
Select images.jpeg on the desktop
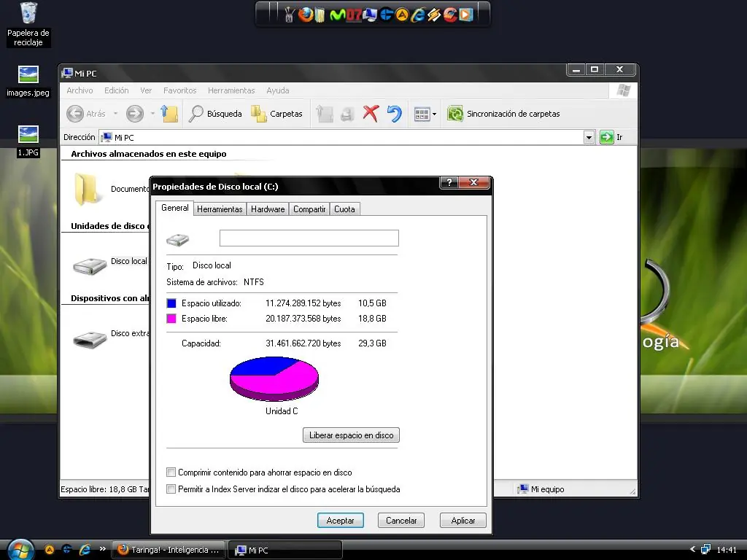pos(28,82)
